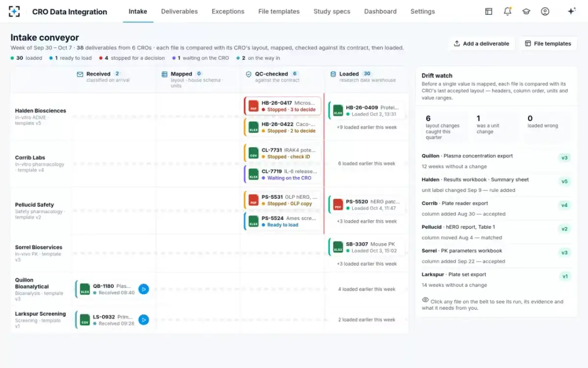Run the LS-0932 file with play button
The width and height of the screenshot is (588, 368).
pos(144,320)
